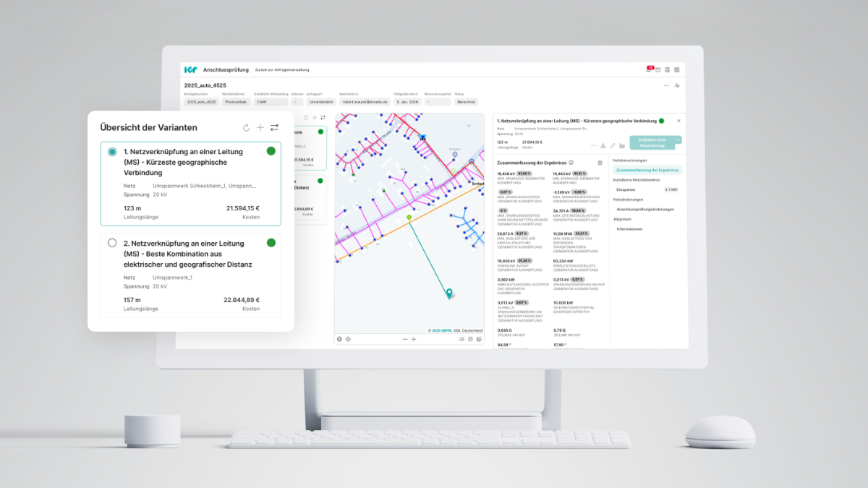Screen dimensions: 868x488
Task: Open the mail icon in the top bar
Action: [658, 70]
